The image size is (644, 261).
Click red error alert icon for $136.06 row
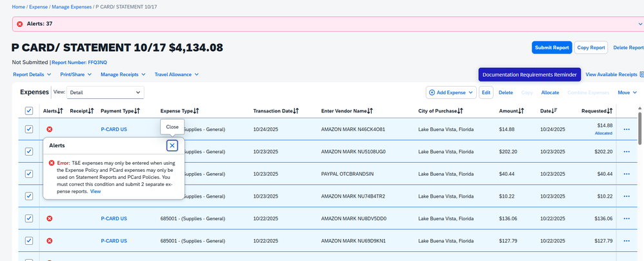[50, 219]
